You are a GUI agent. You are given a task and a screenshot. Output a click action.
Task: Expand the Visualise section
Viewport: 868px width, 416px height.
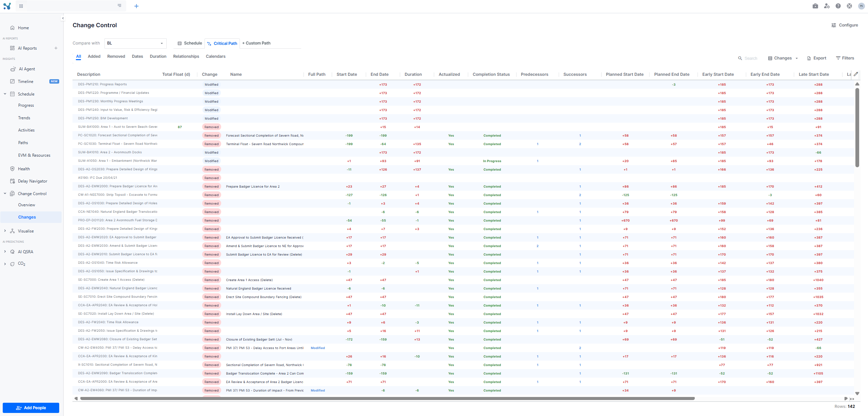5,231
